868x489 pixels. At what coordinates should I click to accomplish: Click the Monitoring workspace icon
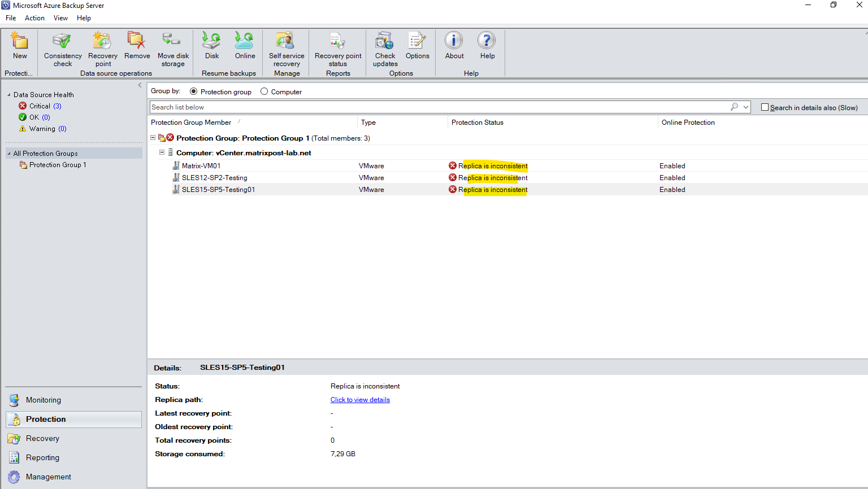14,400
